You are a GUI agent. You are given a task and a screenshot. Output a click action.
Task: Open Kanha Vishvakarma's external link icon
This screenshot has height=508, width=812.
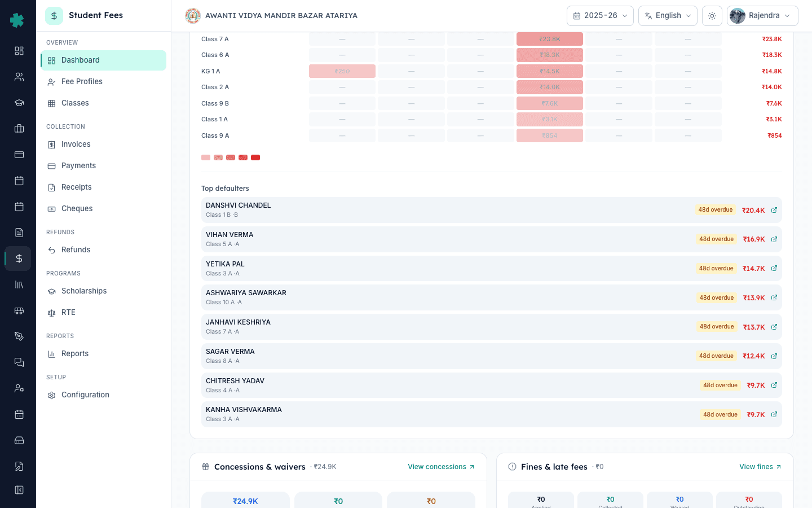pos(774,414)
